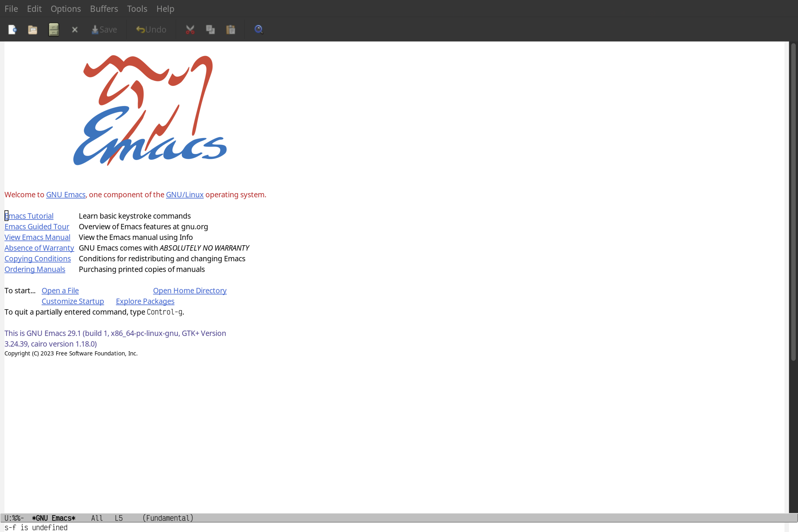Click the New File icon in toolbar
The image size is (798, 532).
(12, 29)
